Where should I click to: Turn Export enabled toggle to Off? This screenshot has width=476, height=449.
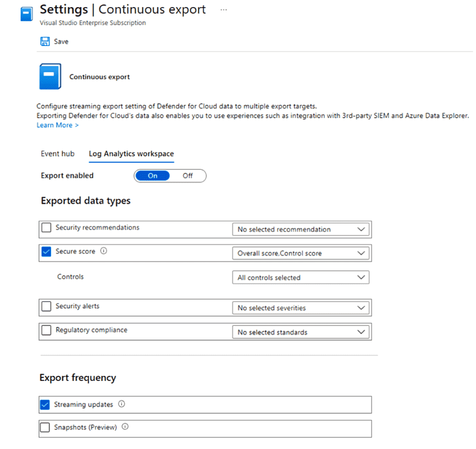pos(188,176)
